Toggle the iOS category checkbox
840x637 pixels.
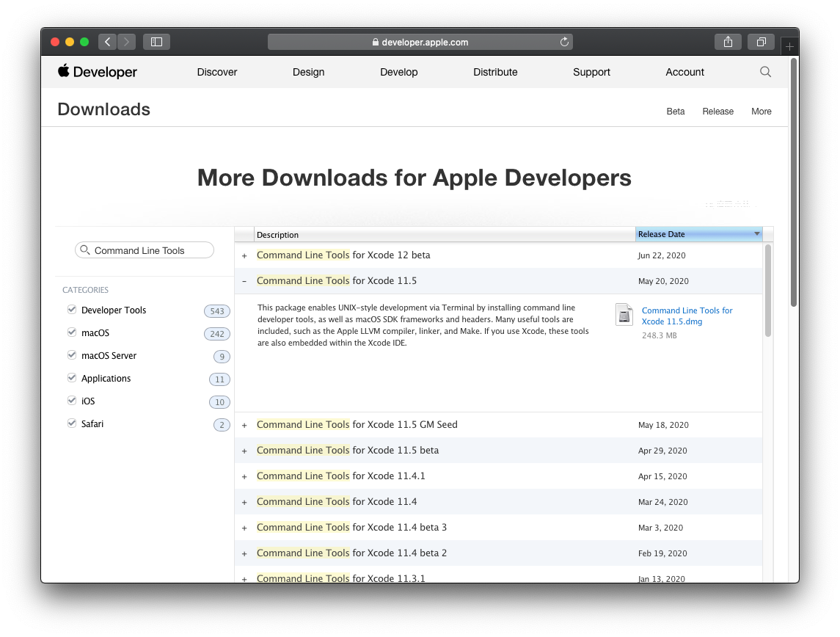coord(72,400)
